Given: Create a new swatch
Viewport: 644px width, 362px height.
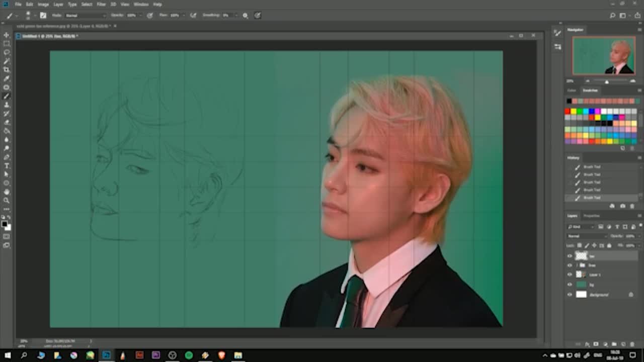Looking at the screenshot, I should (623, 148).
